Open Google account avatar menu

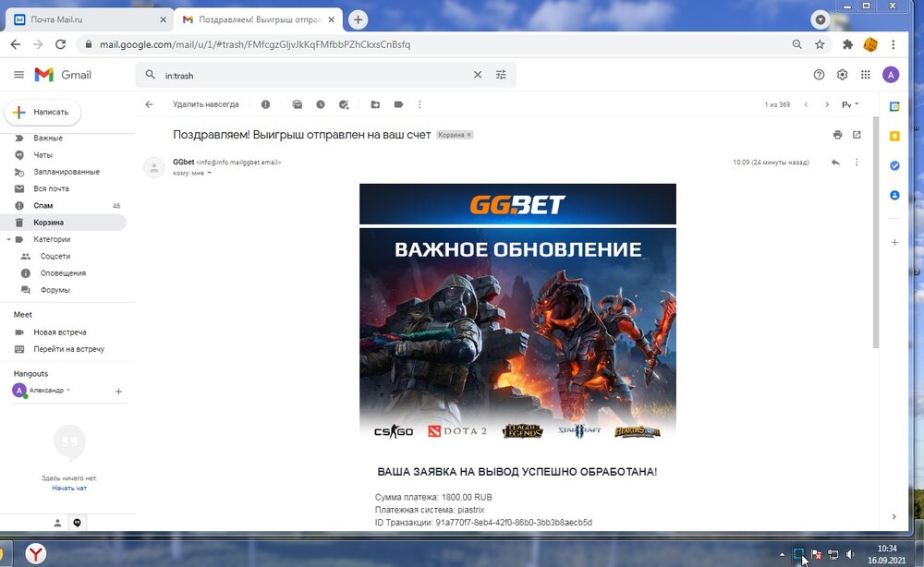(x=891, y=75)
